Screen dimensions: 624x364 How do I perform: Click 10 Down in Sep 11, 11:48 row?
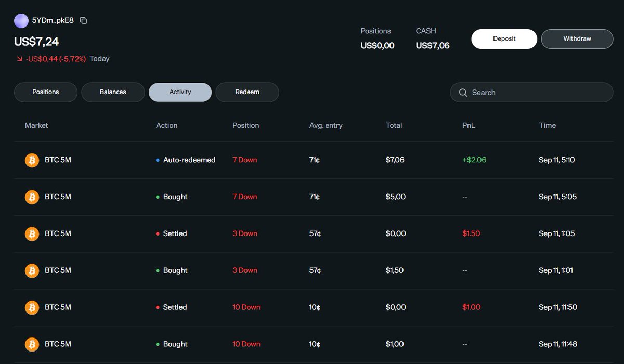[x=246, y=344]
